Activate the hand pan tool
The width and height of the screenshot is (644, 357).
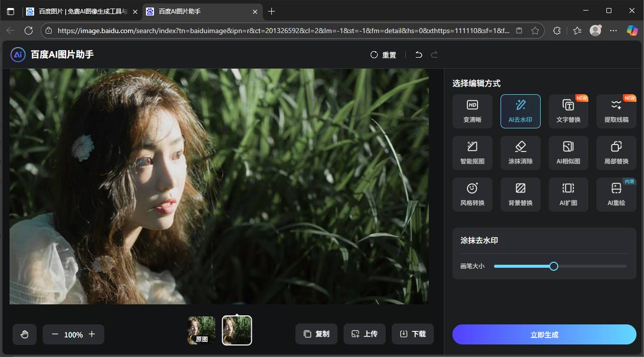(24, 334)
